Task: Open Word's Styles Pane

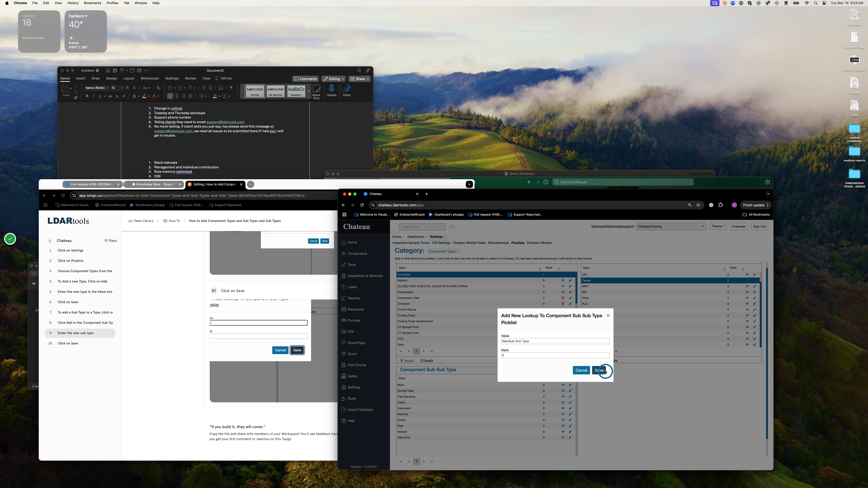Action: point(316,92)
